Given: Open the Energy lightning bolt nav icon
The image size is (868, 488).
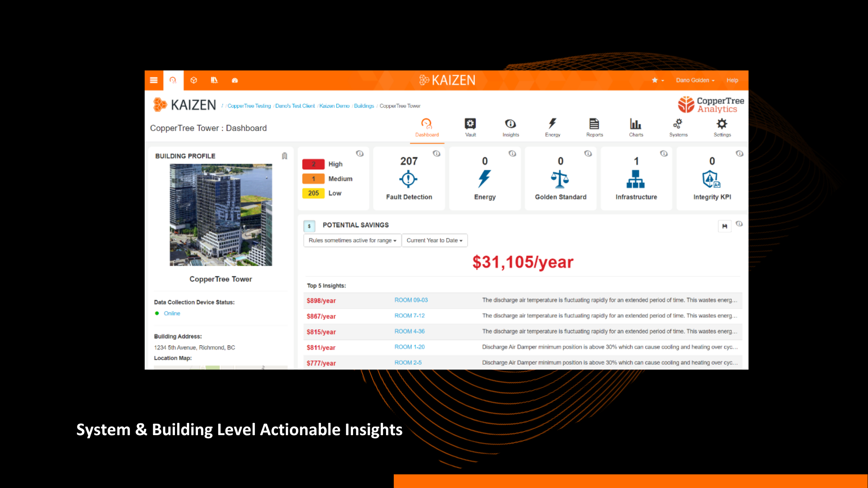Looking at the screenshot, I should pyautogui.click(x=552, y=124).
